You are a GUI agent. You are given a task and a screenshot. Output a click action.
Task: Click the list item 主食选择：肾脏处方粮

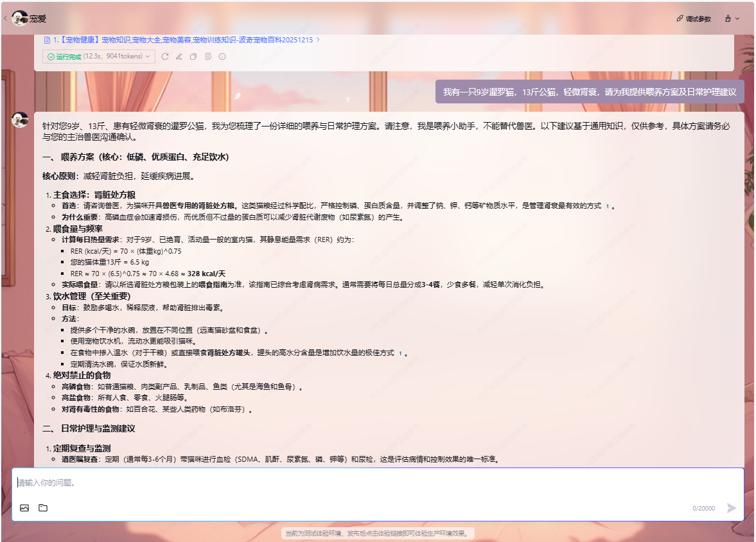tap(94, 195)
